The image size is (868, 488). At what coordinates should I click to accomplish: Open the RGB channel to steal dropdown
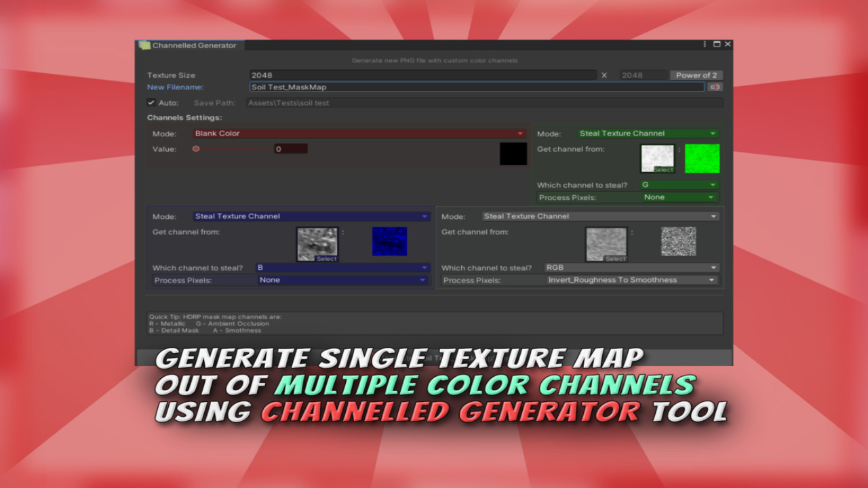pos(631,268)
